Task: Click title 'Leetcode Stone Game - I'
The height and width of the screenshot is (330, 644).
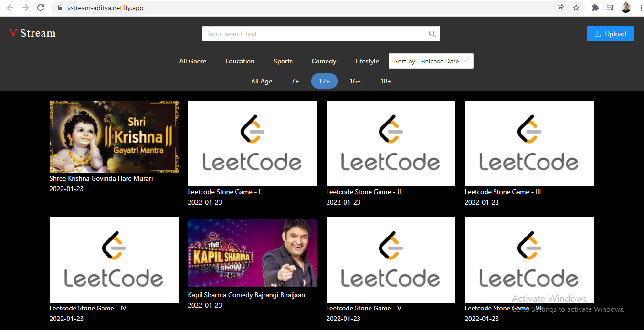Action: click(x=224, y=192)
